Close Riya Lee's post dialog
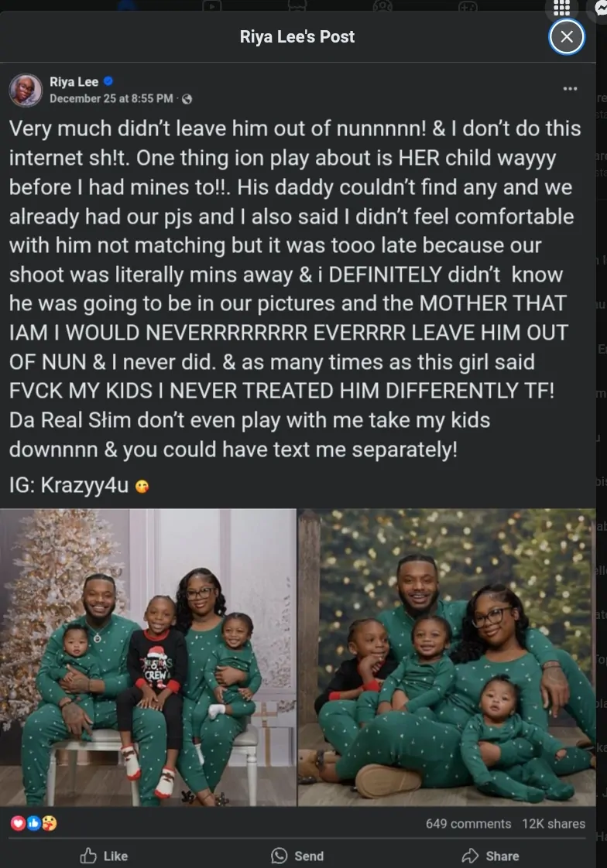The image size is (607, 868). 567,36
